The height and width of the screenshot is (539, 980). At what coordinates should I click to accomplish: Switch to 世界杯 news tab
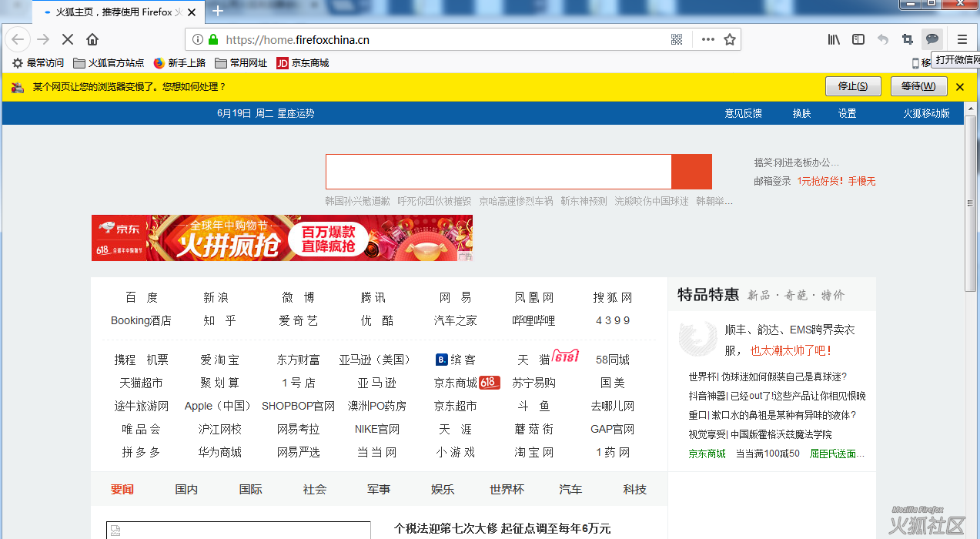pyautogui.click(x=507, y=489)
